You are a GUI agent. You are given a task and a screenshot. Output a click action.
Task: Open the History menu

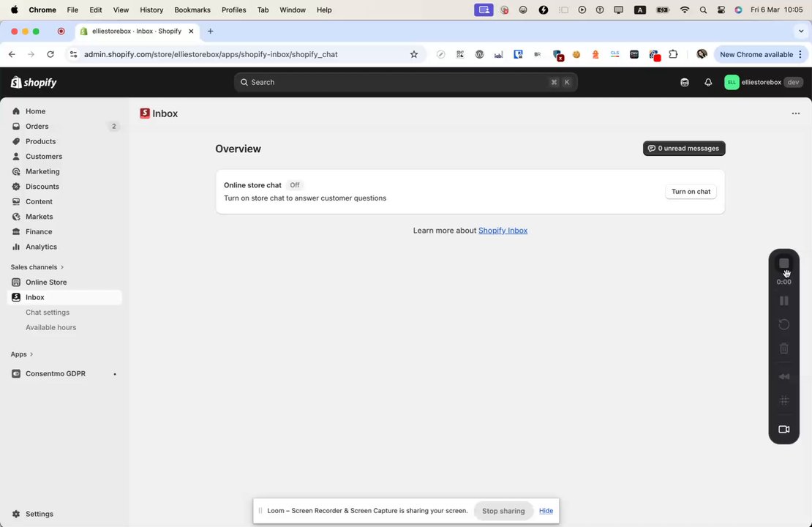(x=151, y=10)
